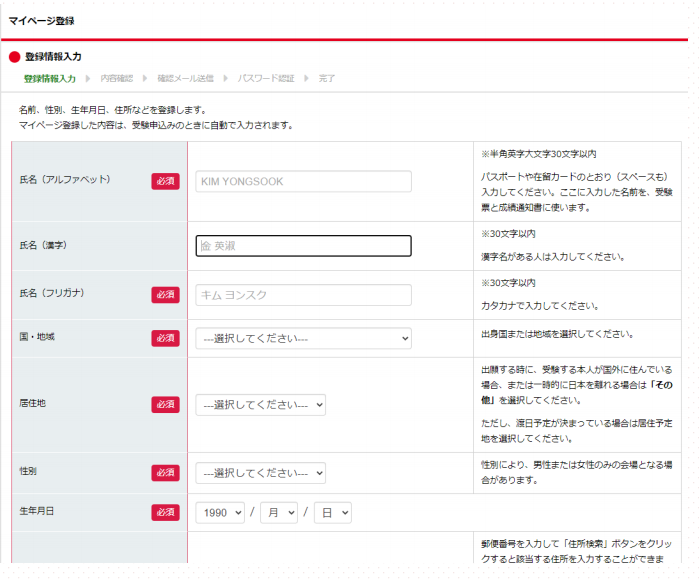Viewport: 699px width, 579px height.
Task: Click the arrow after 登録情報入力 step
Action: [x=88, y=78]
